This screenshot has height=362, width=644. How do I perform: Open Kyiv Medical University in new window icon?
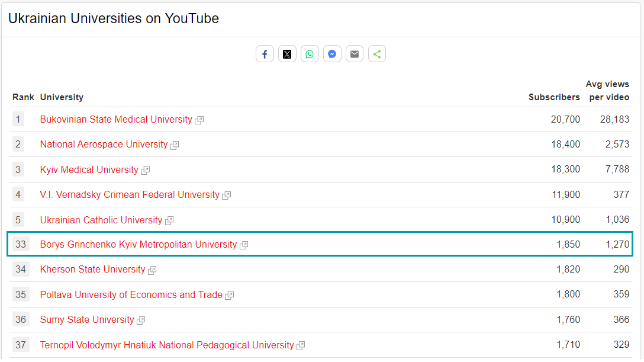tap(146, 170)
